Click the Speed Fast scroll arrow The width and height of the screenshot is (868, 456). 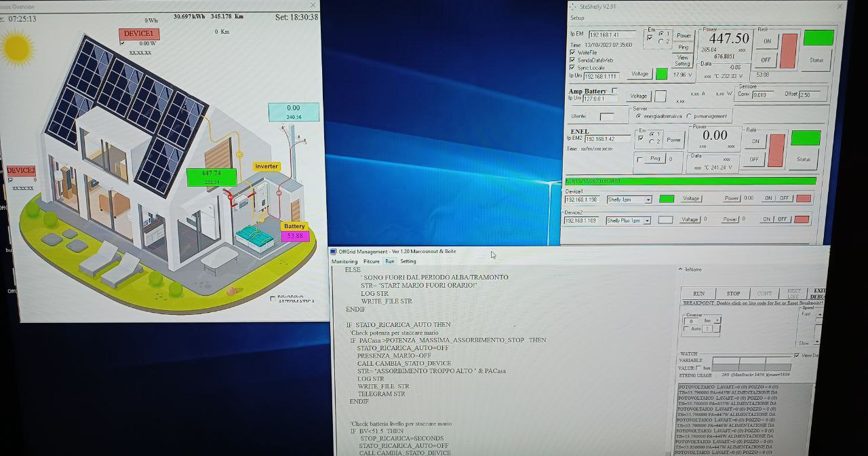[x=819, y=314]
